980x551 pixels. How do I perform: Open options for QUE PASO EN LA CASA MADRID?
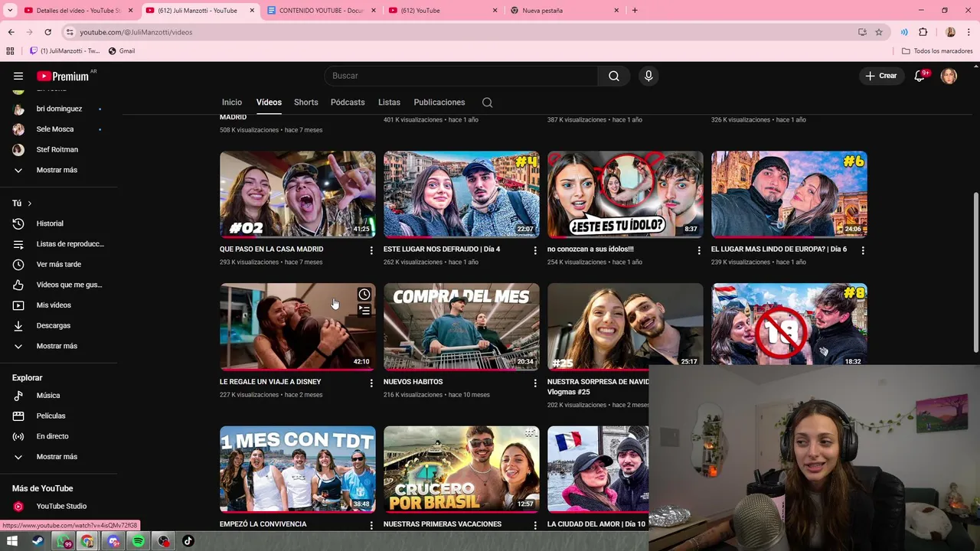pyautogui.click(x=371, y=250)
